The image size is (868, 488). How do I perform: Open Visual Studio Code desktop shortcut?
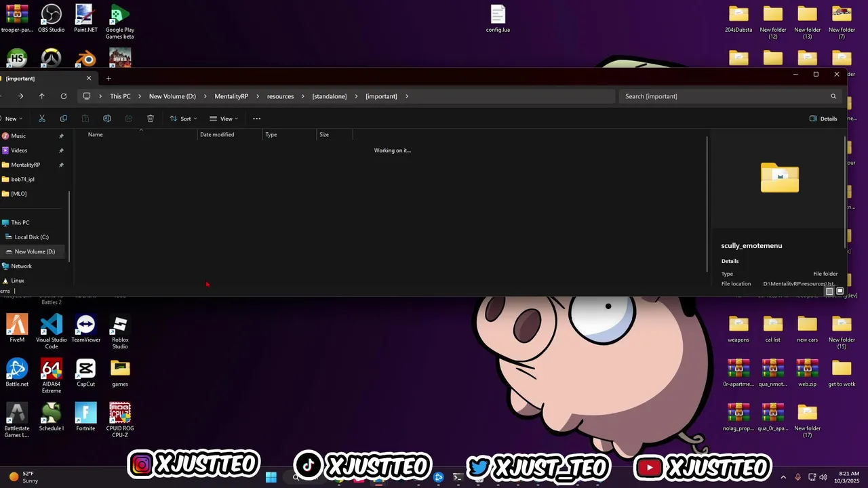pos(52,332)
